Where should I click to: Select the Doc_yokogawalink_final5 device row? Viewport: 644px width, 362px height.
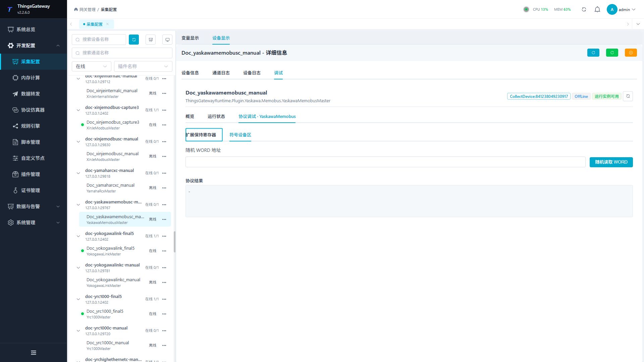coord(125,251)
